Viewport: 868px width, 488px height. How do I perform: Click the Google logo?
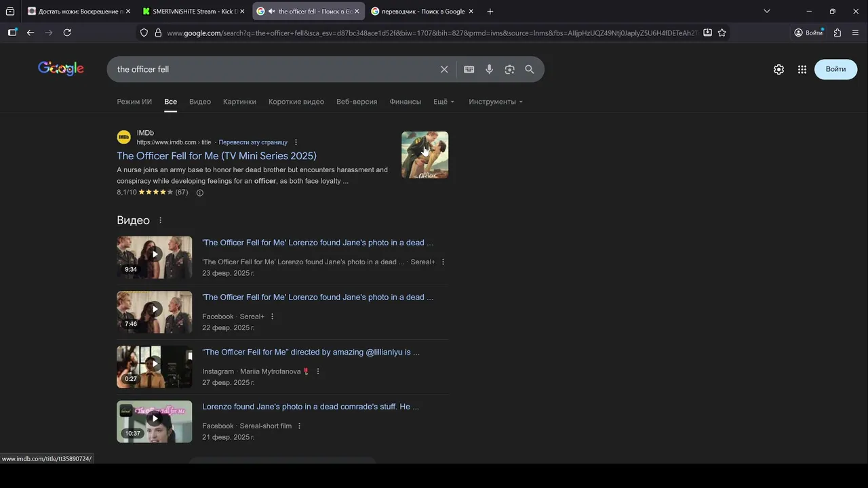coord(61,68)
